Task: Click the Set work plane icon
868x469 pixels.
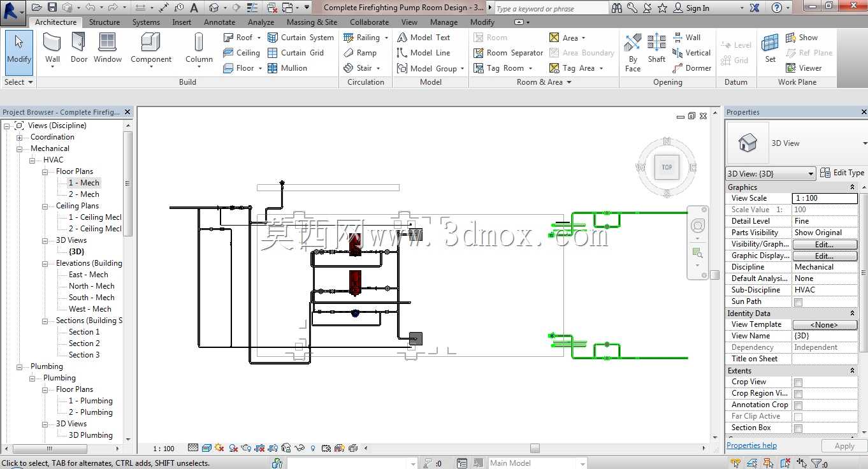Action: point(770,43)
